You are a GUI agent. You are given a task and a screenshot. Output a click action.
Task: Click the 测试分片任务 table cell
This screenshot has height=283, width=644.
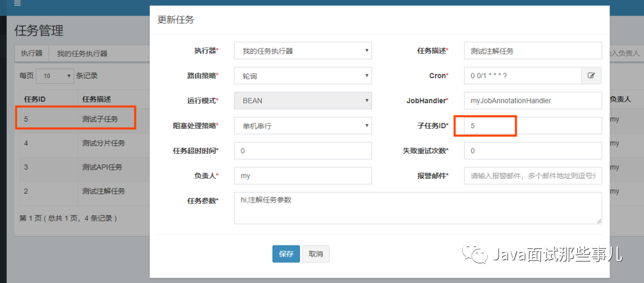[x=104, y=143]
